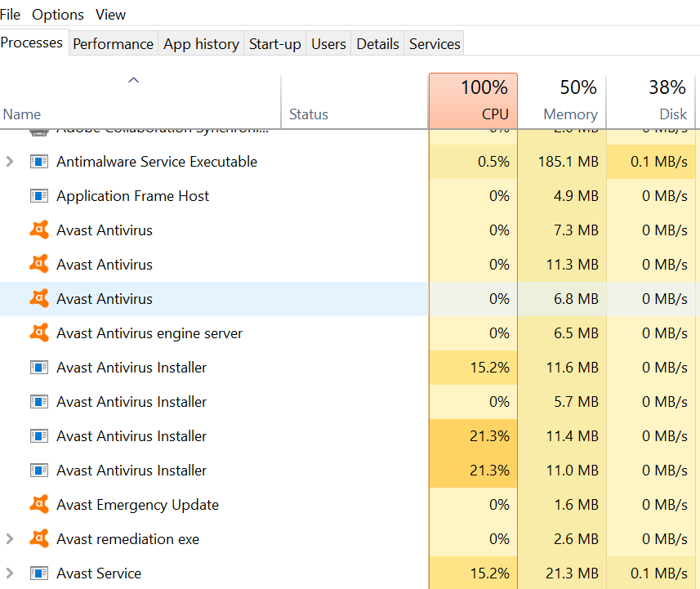The width and height of the screenshot is (700, 589).
Task: Go to the Services tab
Action: [x=435, y=44]
